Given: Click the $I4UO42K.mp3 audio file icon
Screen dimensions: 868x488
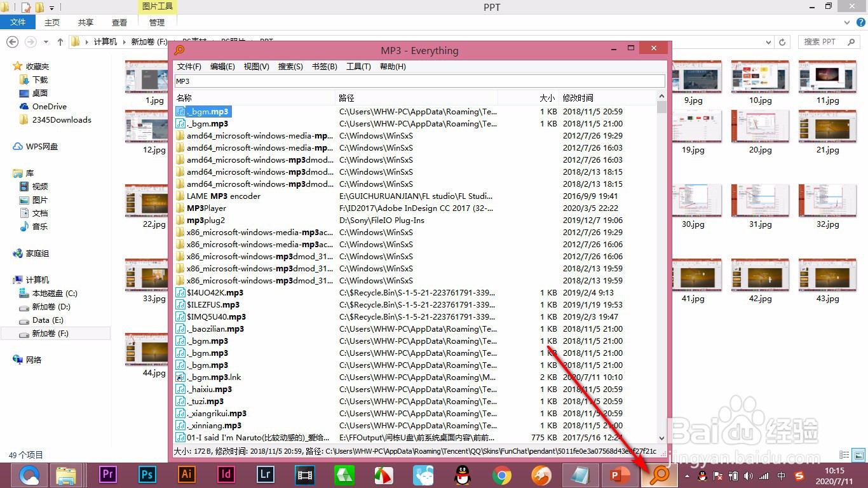Looking at the screenshot, I should pyautogui.click(x=180, y=293).
